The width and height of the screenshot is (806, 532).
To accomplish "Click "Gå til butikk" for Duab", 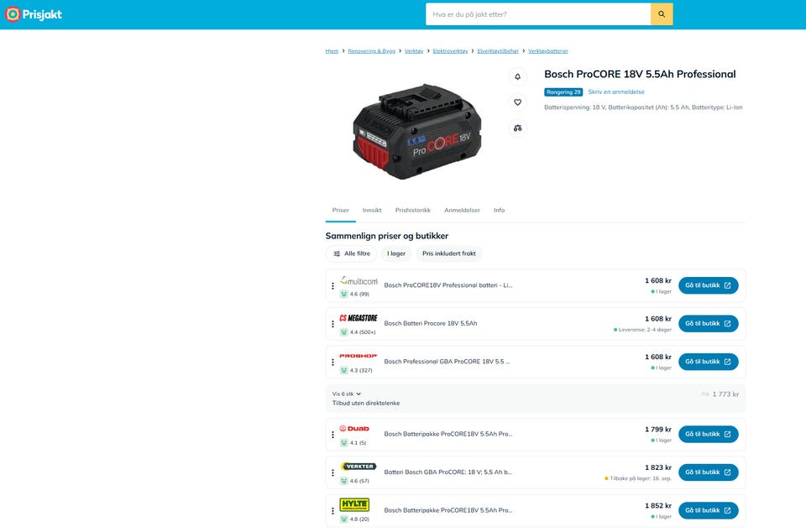I will 709,435.
